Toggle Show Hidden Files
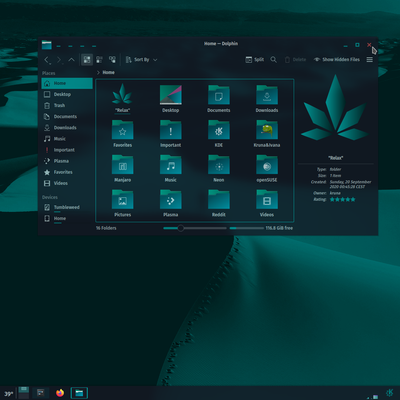This screenshot has height=400, width=400. [x=337, y=60]
